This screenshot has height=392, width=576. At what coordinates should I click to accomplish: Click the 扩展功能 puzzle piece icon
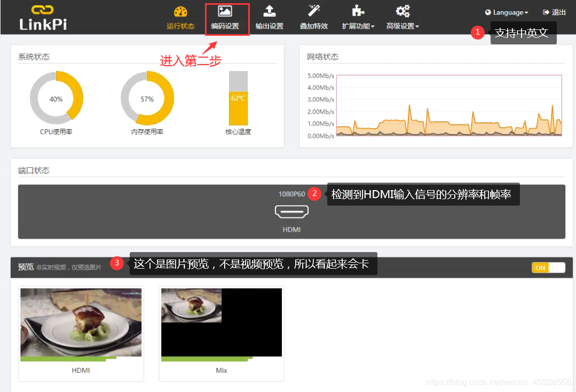click(358, 11)
